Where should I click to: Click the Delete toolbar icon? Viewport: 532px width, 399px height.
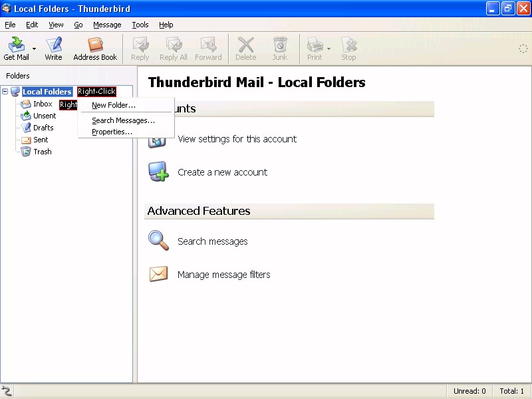click(245, 49)
